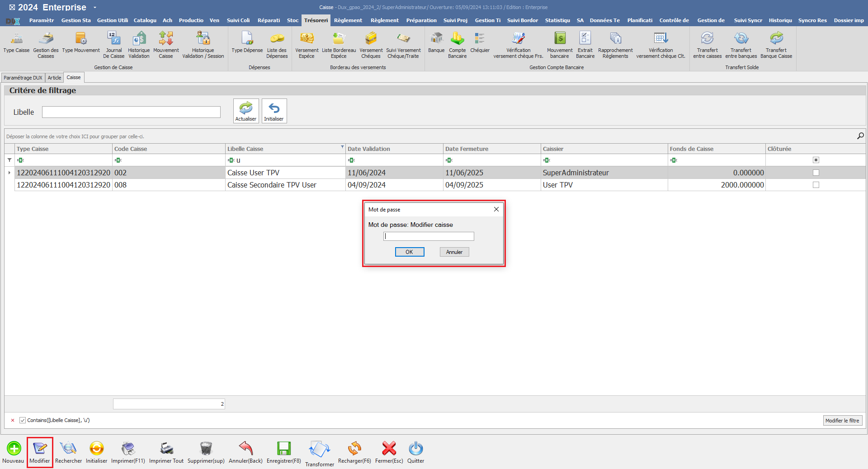
Task: Click Enregistrer(F8) save icon
Action: 283,452
